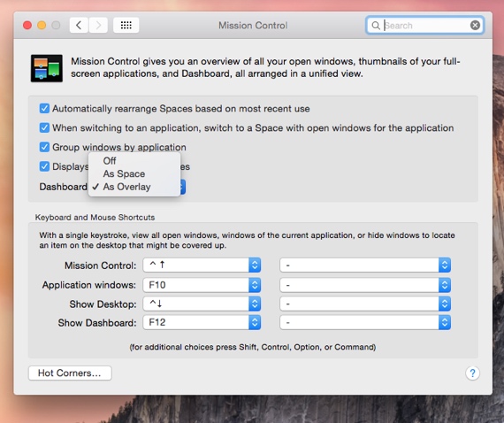Viewport: 504px width, 423px height.
Task: Open Show Dashboard F12 shortcut dropdown
Action: 202,322
